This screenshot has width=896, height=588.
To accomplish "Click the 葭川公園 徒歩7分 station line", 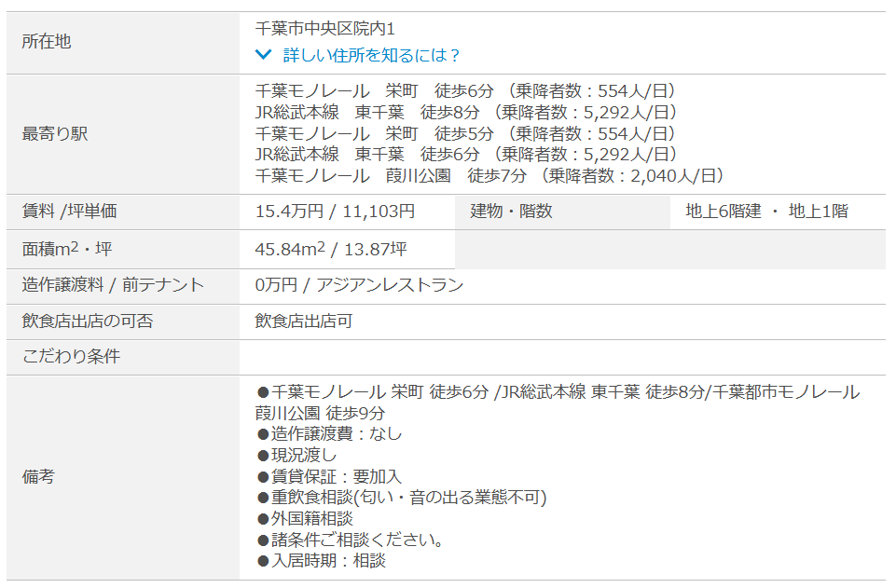I will (x=489, y=175).
